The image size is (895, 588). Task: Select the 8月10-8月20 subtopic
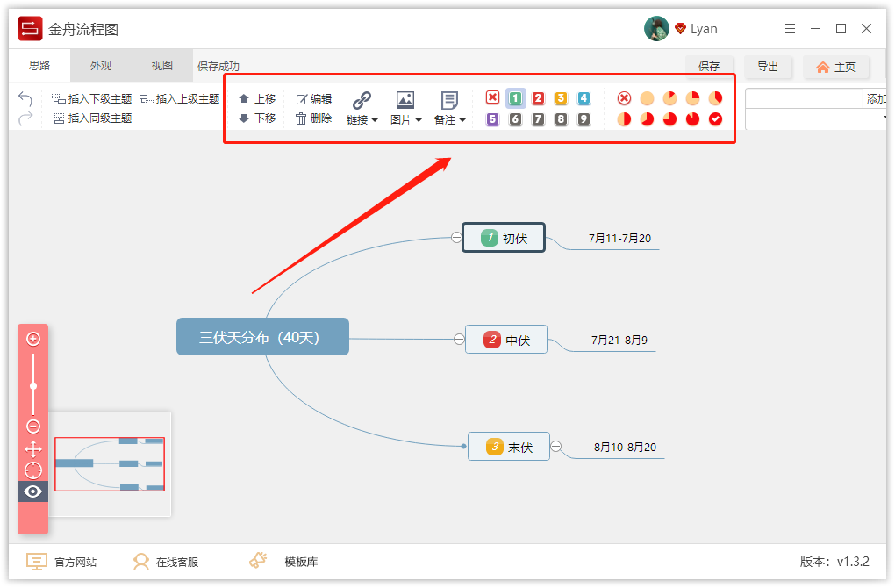point(625,447)
